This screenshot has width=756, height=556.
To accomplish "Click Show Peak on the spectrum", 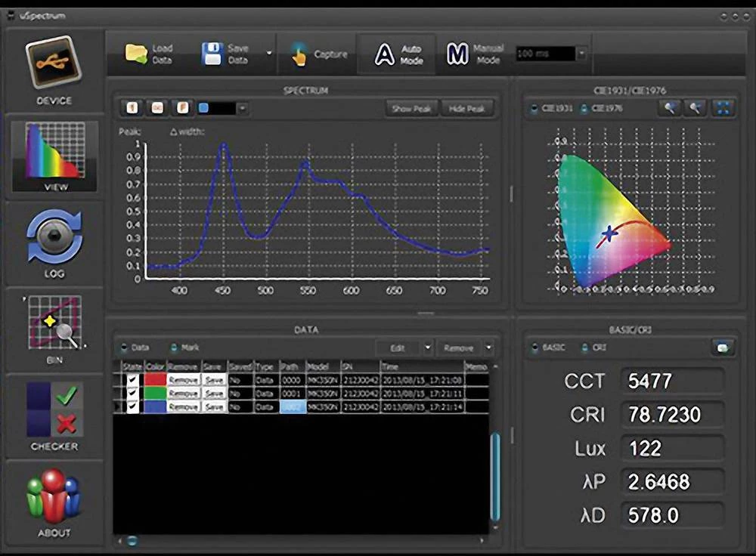I will point(411,108).
